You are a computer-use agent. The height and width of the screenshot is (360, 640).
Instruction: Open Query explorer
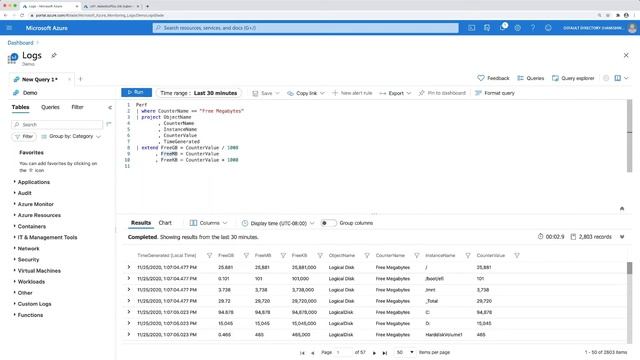pyautogui.click(x=573, y=78)
